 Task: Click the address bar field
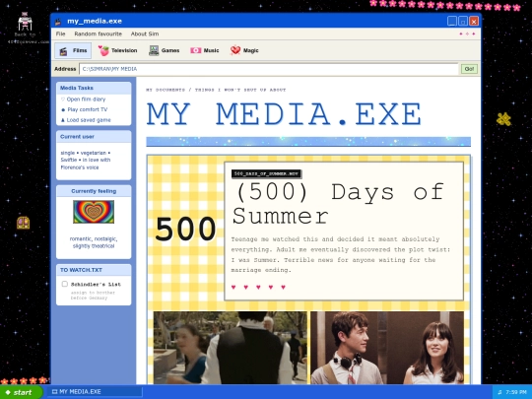click(x=269, y=69)
